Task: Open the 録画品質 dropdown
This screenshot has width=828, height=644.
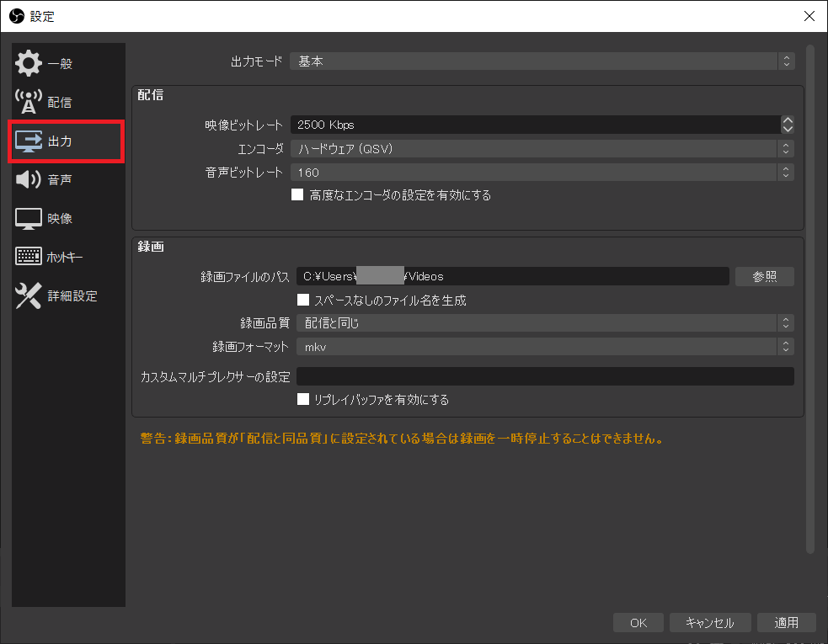Action: pyautogui.click(x=545, y=322)
